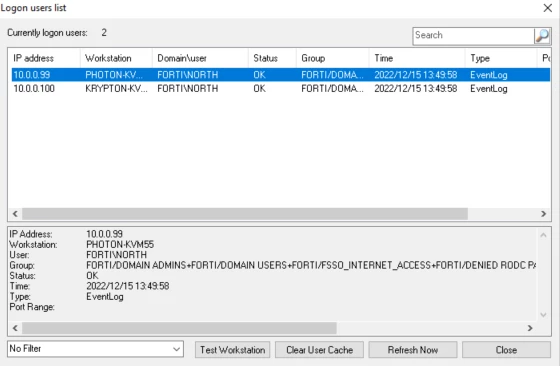Viewport: 560px width, 366px height.
Task: Click the magnifier search icon
Action: [x=542, y=36]
